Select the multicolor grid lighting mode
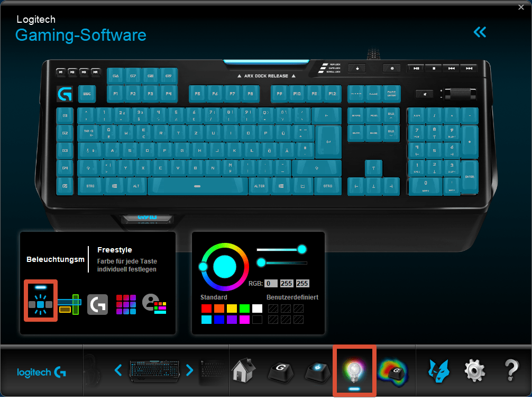This screenshot has height=399, width=532. [126, 304]
